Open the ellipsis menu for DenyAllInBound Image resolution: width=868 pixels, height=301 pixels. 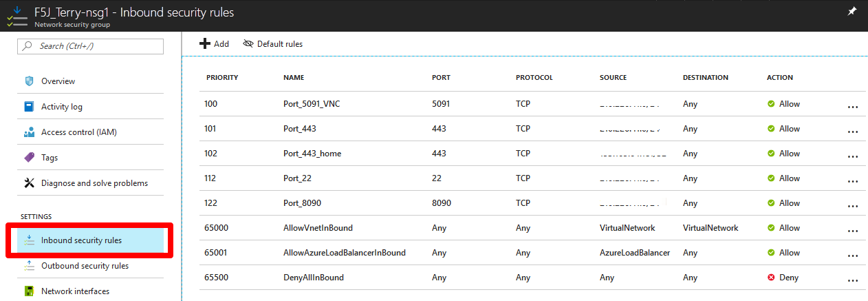click(853, 280)
